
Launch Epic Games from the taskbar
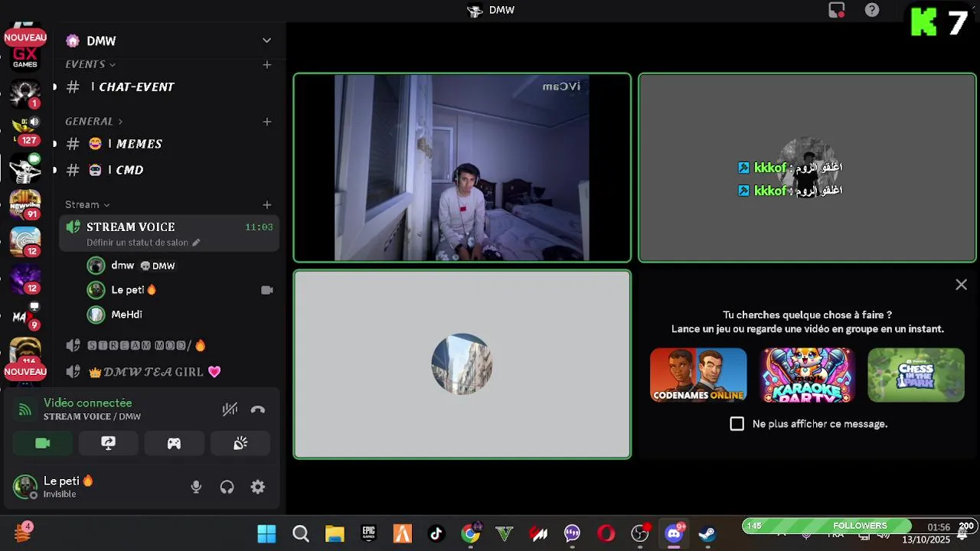(x=369, y=533)
